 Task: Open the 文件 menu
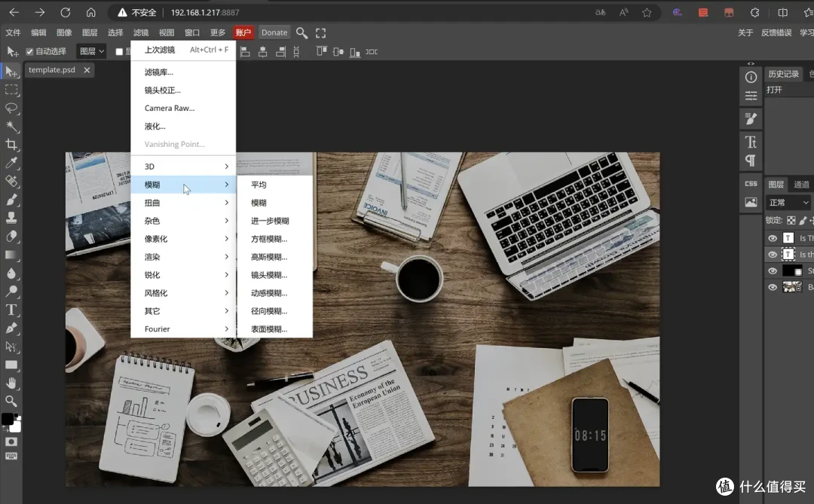point(13,32)
